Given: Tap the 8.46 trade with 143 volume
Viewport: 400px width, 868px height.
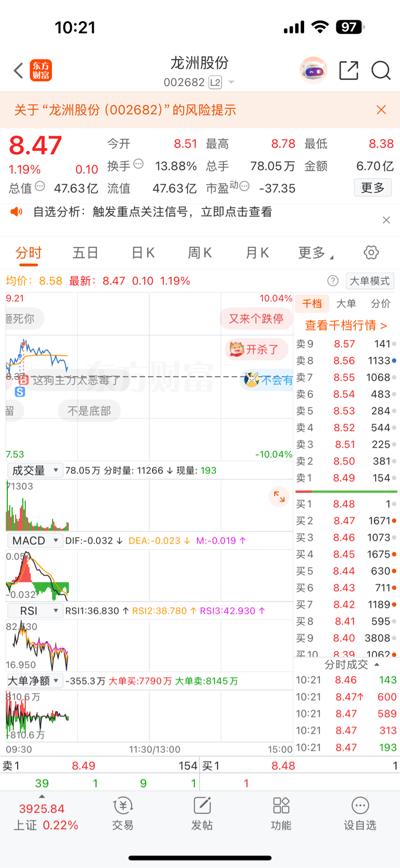Looking at the screenshot, I should 346,680.
